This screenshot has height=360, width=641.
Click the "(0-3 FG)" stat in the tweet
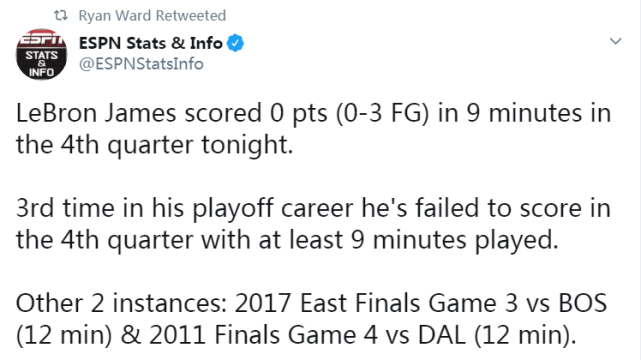coord(383,113)
